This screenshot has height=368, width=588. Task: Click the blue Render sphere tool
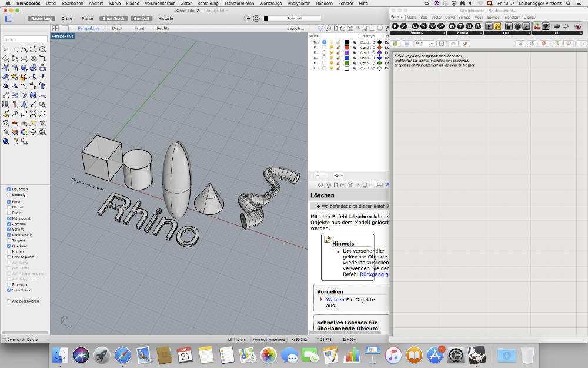coord(6,141)
